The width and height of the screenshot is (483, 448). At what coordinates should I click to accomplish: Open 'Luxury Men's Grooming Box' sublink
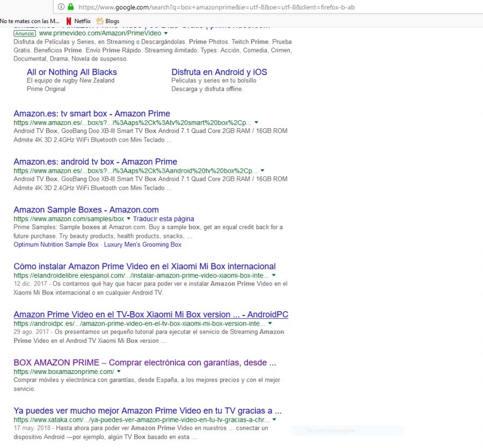(143, 245)
